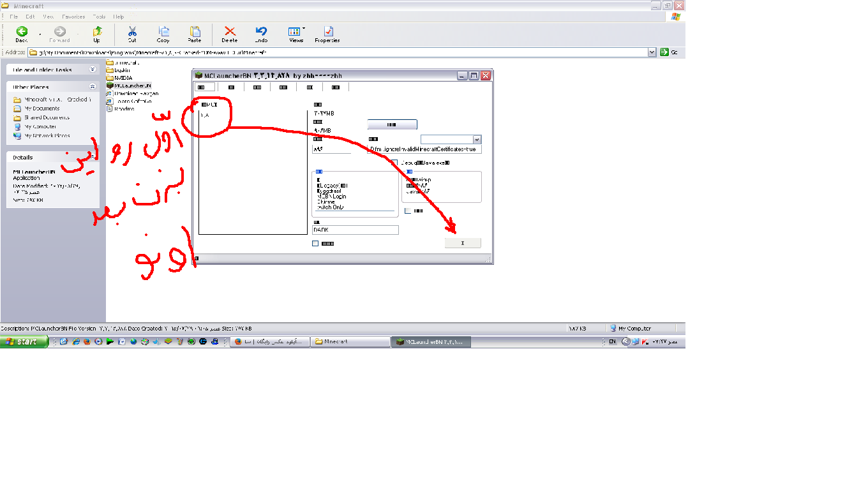Click the Paste toolbar icon

click(195, 34)
